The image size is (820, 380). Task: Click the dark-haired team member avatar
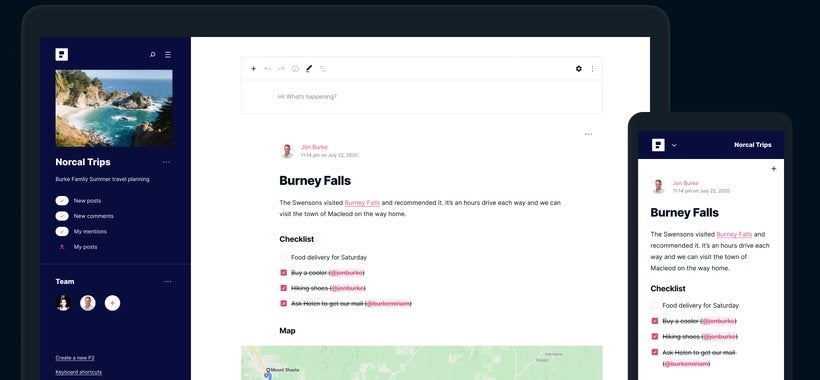[x=63, y=303]
